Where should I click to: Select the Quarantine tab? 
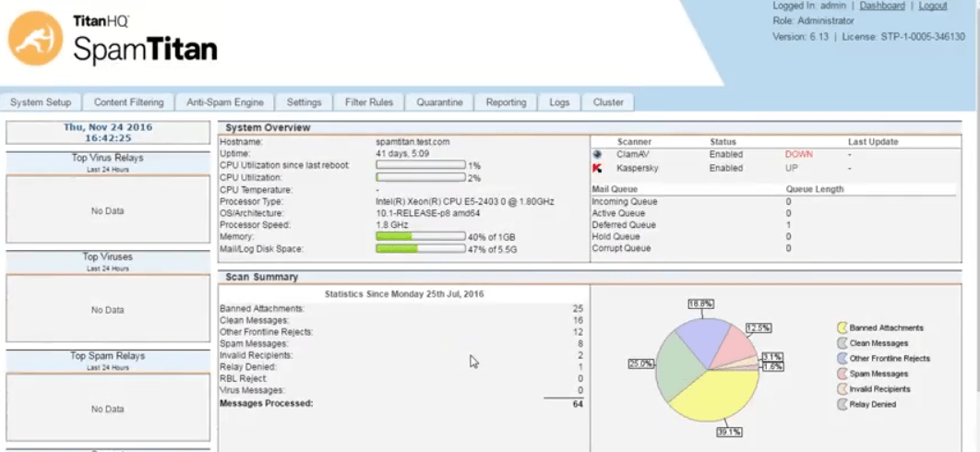(439, 102)
